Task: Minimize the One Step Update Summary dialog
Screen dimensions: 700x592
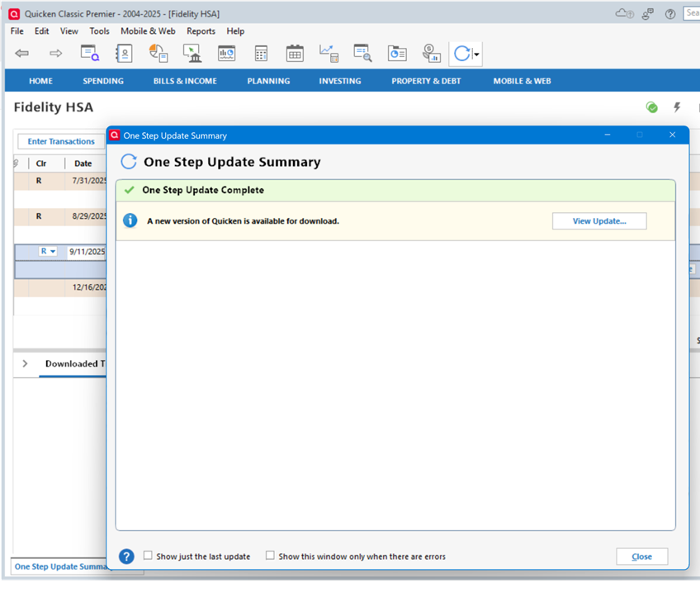Action: (608, 135)
